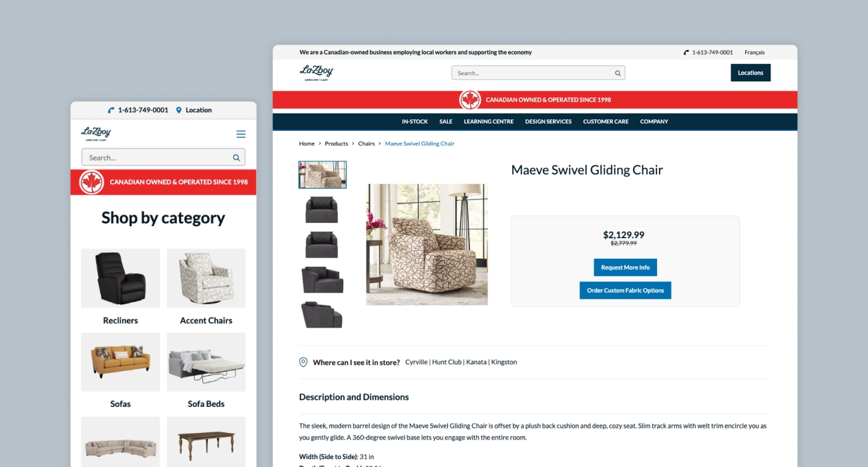Click the Locations button

(x=750, y=73)
